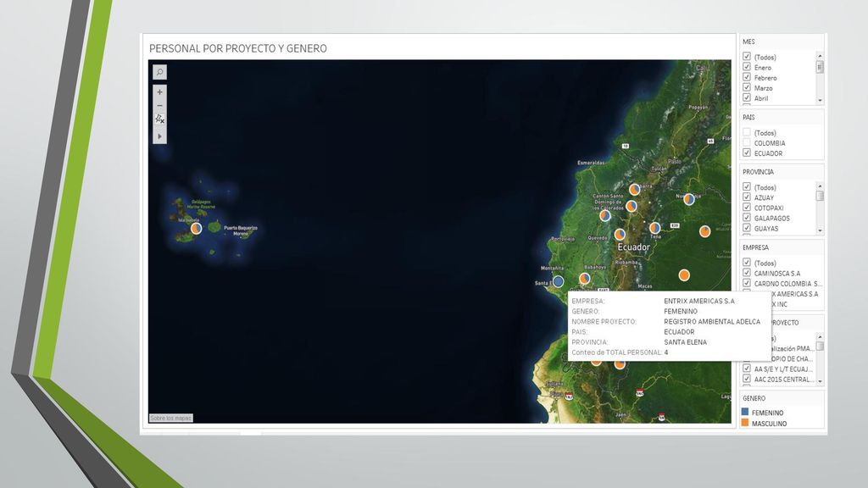Expand the map toolbar arrow
The width and height of the screenshot is (868, 488).
pos(159,136)
